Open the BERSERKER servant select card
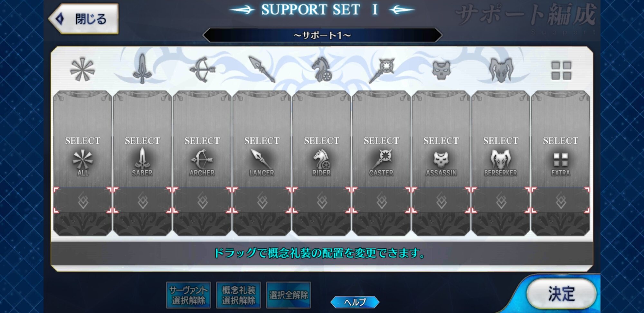This screenshot has width=644, height=313. 501,139
